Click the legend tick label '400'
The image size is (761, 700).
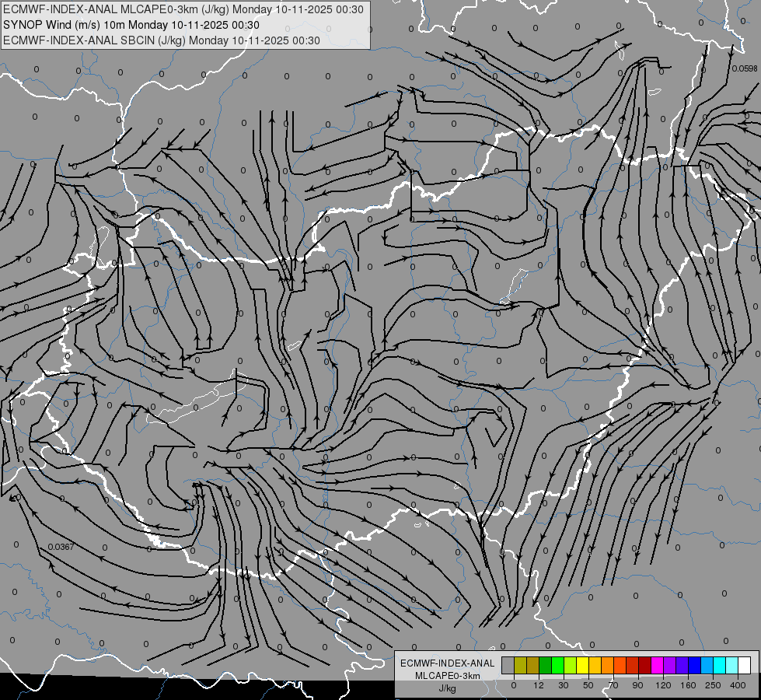tap(738, 685)
